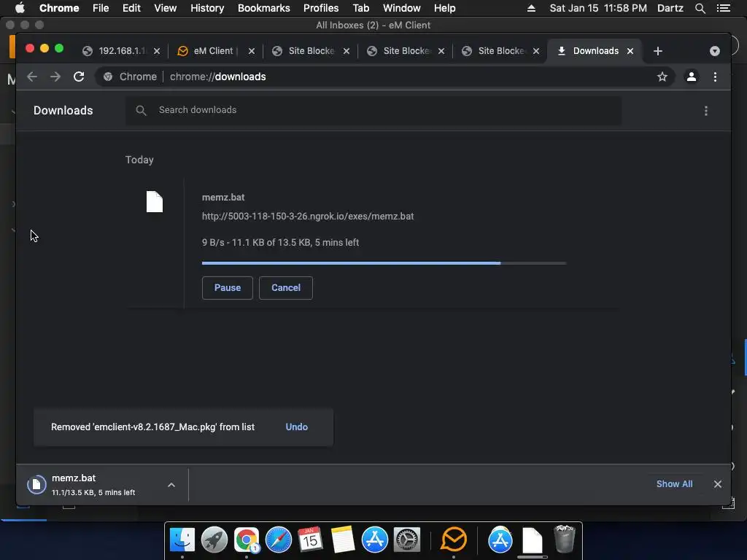Click the Dartz user name in menu bar
The height and width of the screenshot is (560, 747).
tap(670, 8)
